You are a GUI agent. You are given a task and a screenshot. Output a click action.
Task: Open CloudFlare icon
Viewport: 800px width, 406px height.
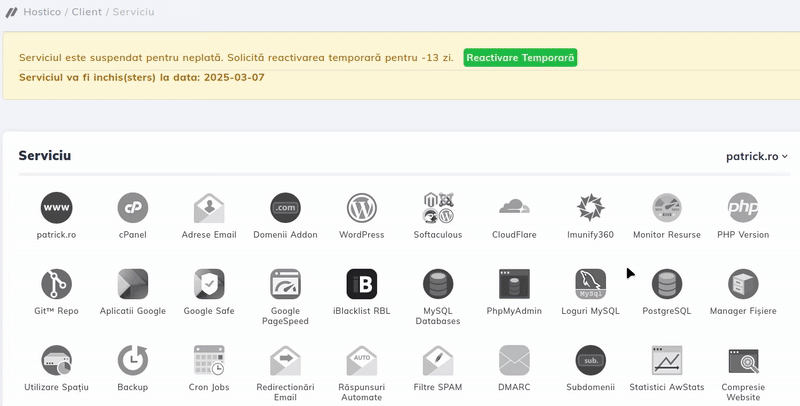(x=514, y=208)
